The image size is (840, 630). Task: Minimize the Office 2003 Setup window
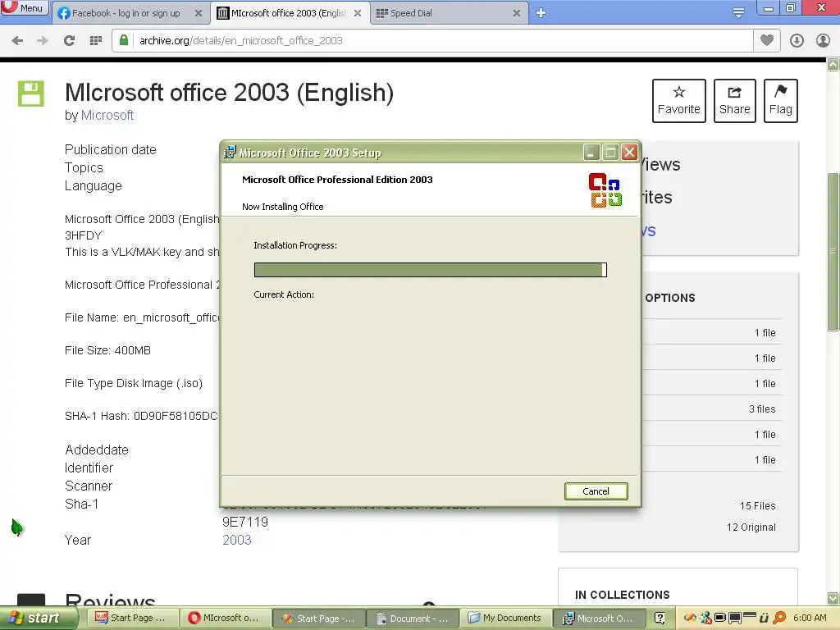(x=591, y=153)
